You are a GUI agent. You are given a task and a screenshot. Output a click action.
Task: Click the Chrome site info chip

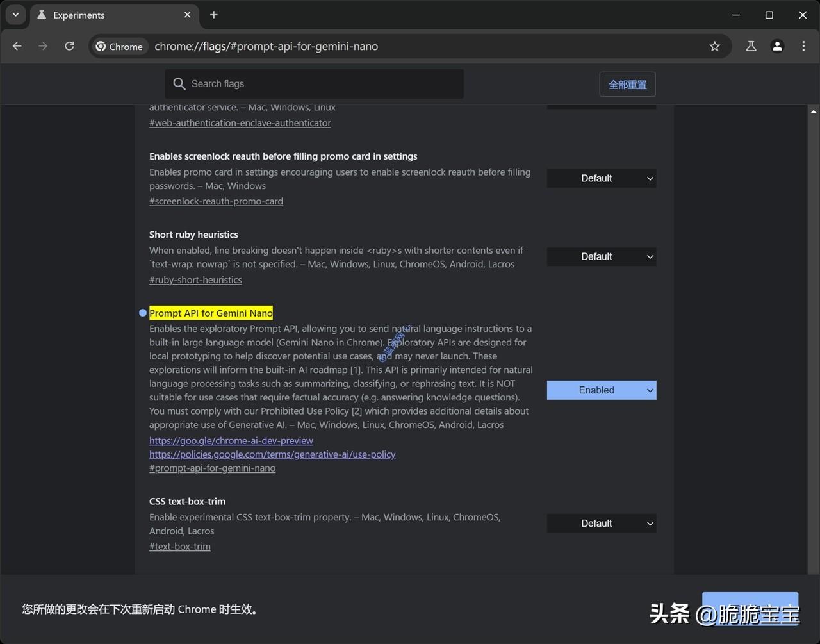tap(120, 46)
